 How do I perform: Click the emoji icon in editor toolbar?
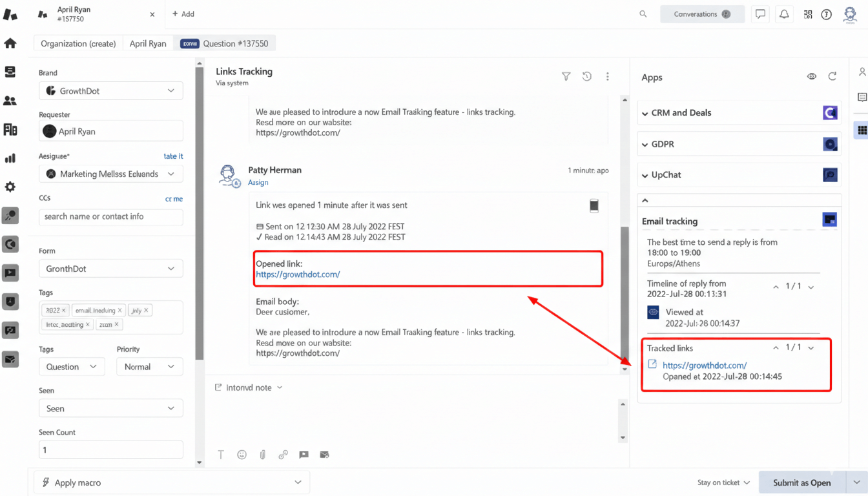[242, 455]
